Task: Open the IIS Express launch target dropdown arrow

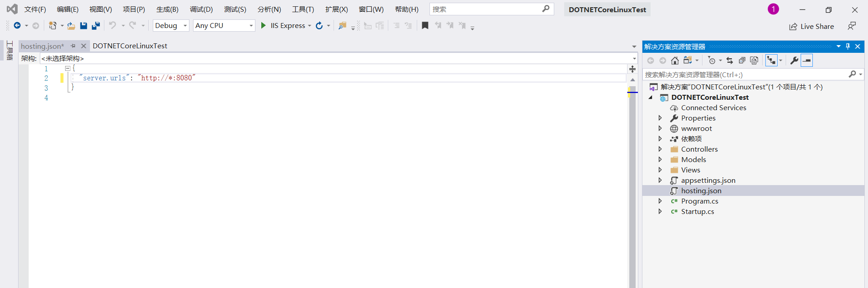Action: [310, 26]
